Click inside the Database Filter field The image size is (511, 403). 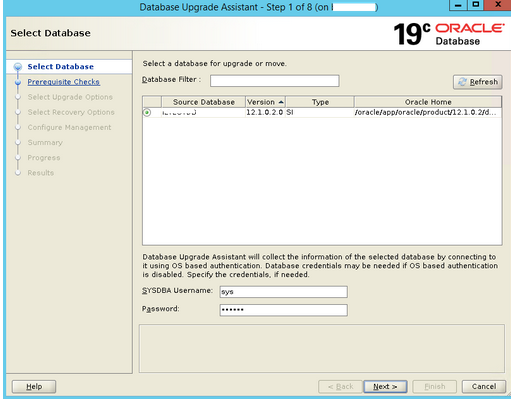[x=275, y=81]
